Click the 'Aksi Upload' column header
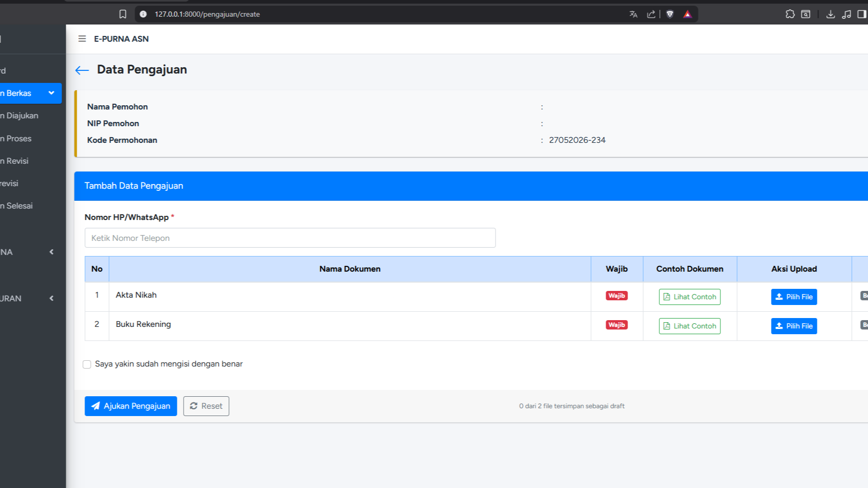 (794, 269)
